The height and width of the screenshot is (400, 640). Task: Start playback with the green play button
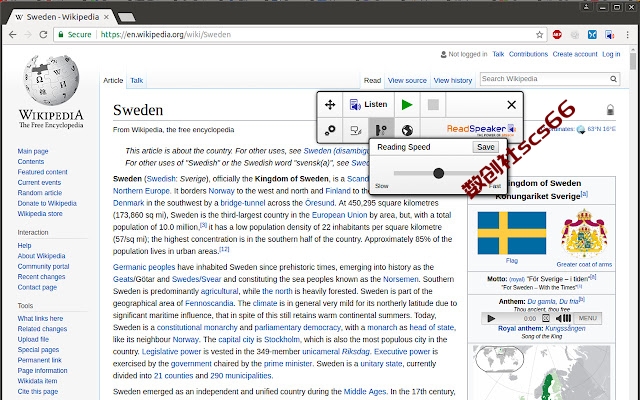[407, 104]
